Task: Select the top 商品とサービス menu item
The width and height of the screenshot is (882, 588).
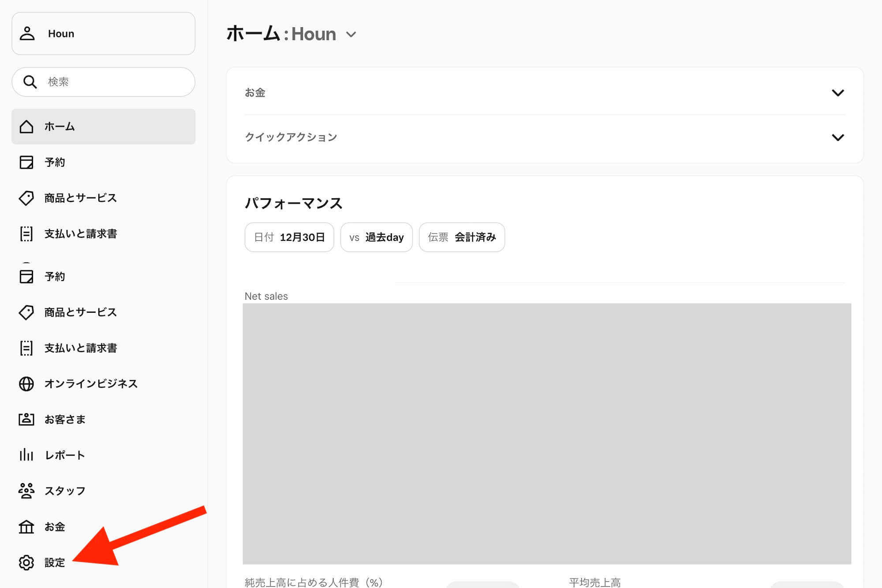Action: click(x=80, y=198)
